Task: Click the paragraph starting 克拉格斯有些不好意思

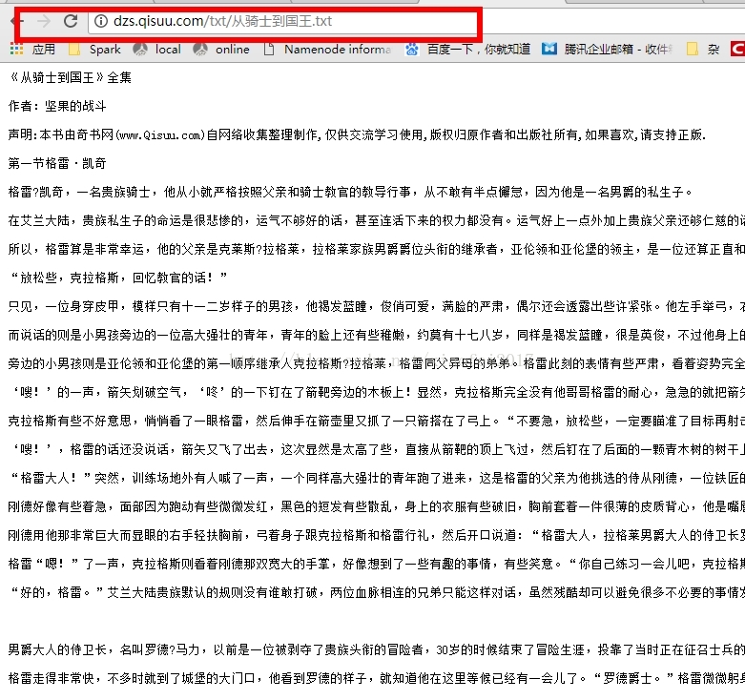Action: pos(376,421)
